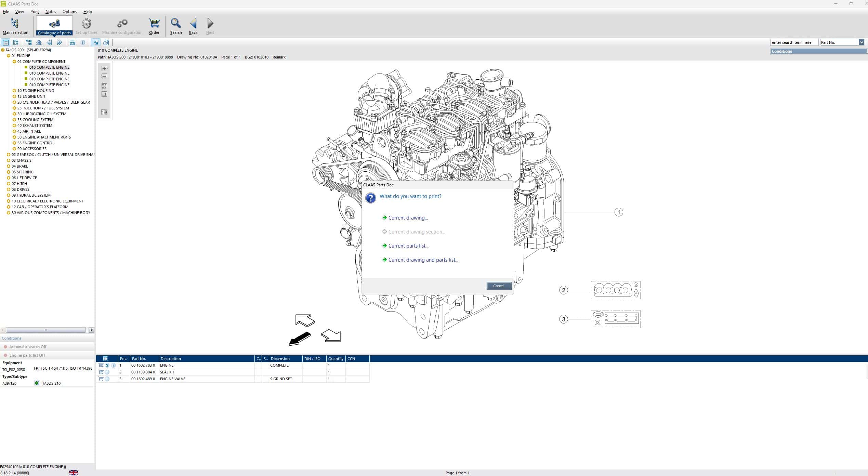Click the double left-arrow previous page icon

[49, 42]
